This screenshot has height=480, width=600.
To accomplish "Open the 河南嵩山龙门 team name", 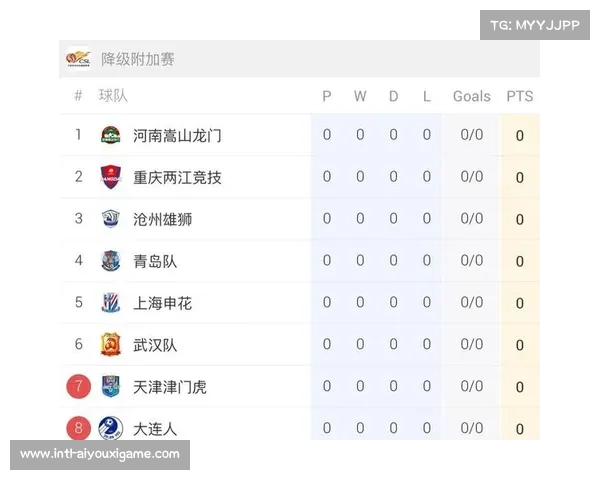I will click(x=177, y=136).
